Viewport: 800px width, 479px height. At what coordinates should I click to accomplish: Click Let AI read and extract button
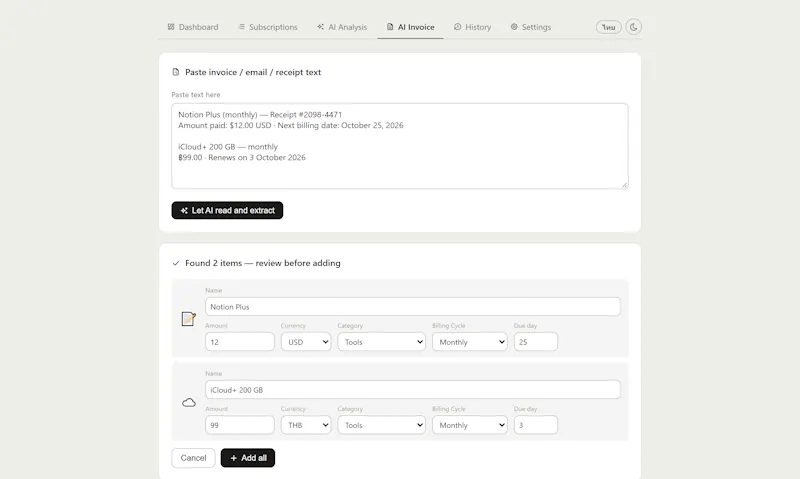tap(227, 210)
